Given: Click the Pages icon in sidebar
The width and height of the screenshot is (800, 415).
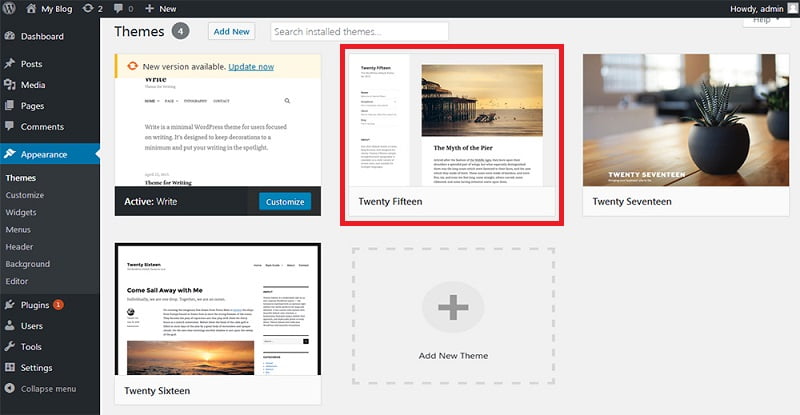Looking at the screenshot, I should pos(10,105).
